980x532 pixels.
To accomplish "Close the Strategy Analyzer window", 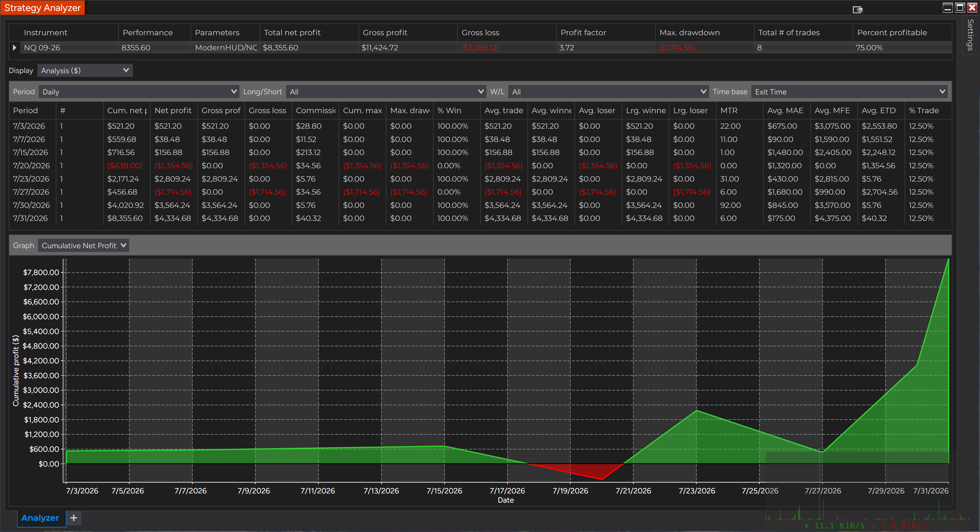I will click(x=972, y=8).
